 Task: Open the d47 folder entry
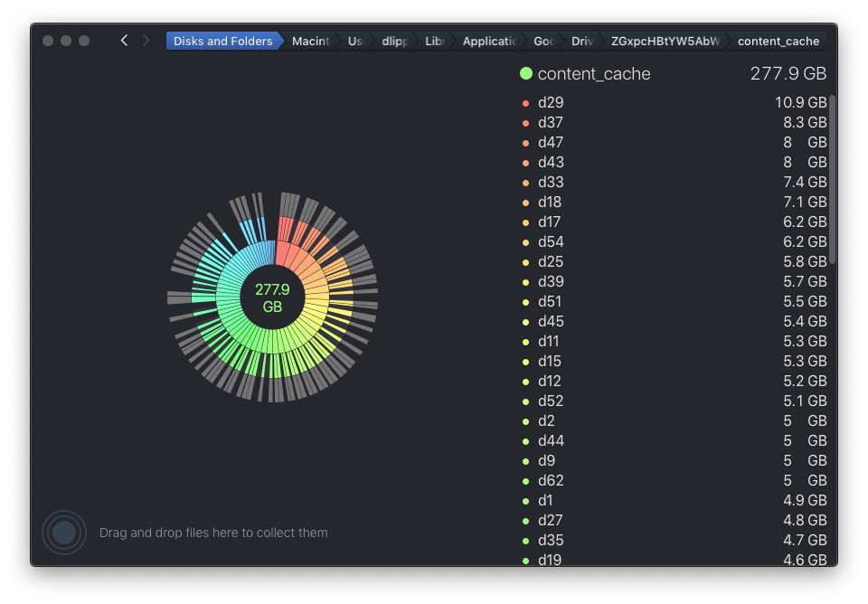point(675,142)
